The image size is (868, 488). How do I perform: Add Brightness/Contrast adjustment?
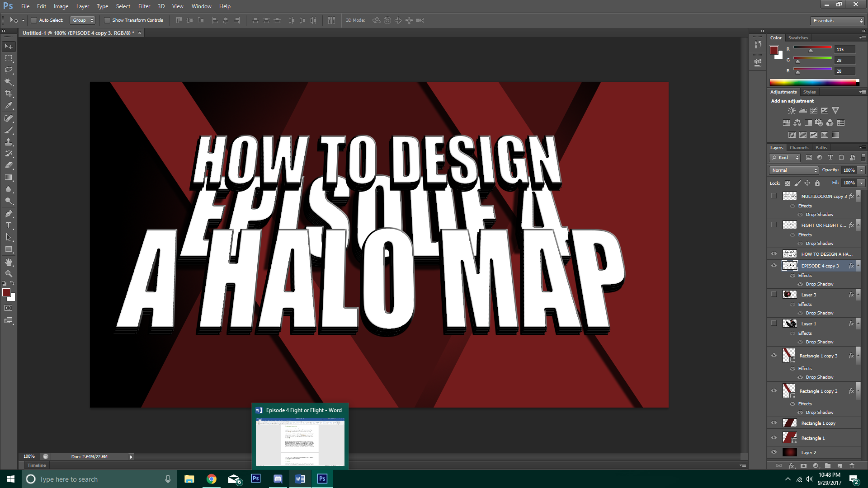point(792,110)
